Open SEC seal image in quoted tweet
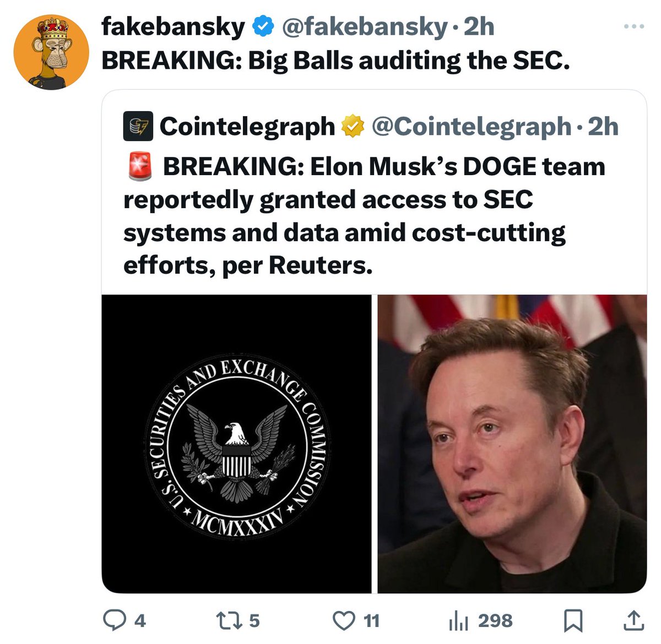The width and height of the screenshot is (661, 644). [x=237, y=444]
